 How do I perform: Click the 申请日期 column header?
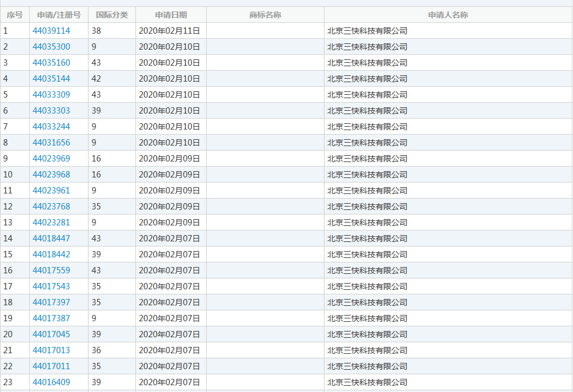point(171,15)
